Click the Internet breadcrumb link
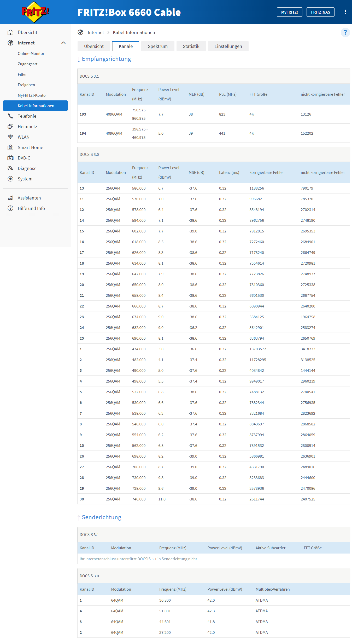 coord(96,32)
